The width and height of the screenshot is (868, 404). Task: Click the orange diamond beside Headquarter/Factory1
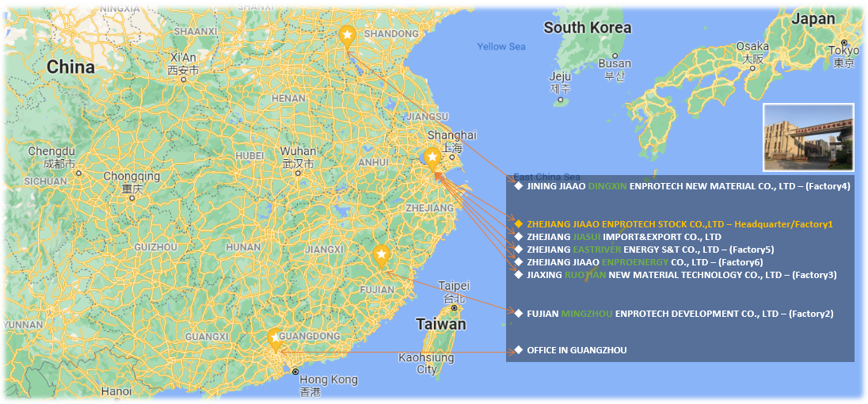[518, 224]
